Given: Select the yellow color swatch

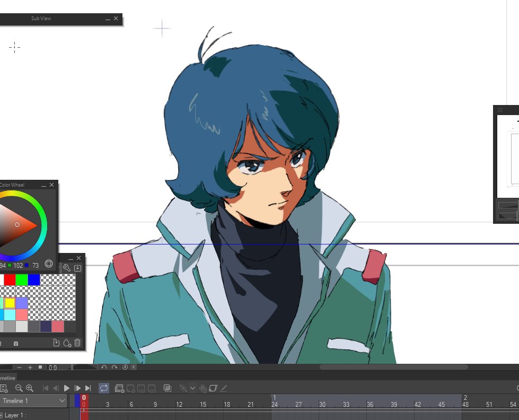Looking at the screenshot, I should coord(10,303).
